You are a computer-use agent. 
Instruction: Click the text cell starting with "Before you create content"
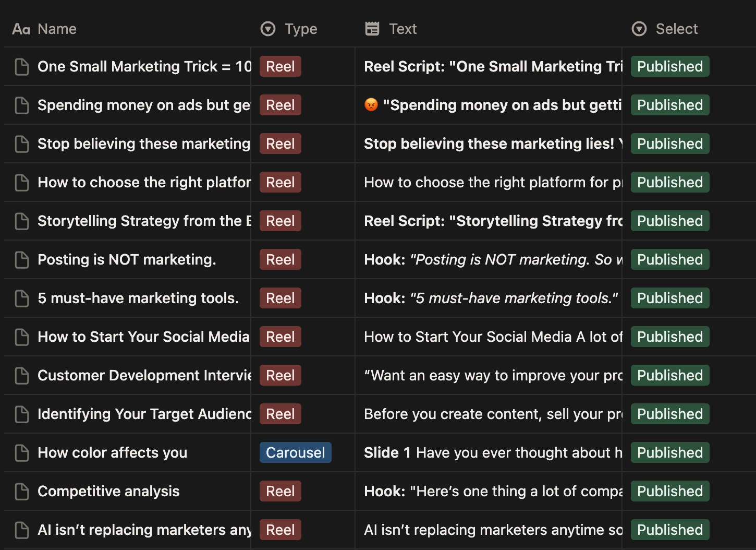[490, 414]
